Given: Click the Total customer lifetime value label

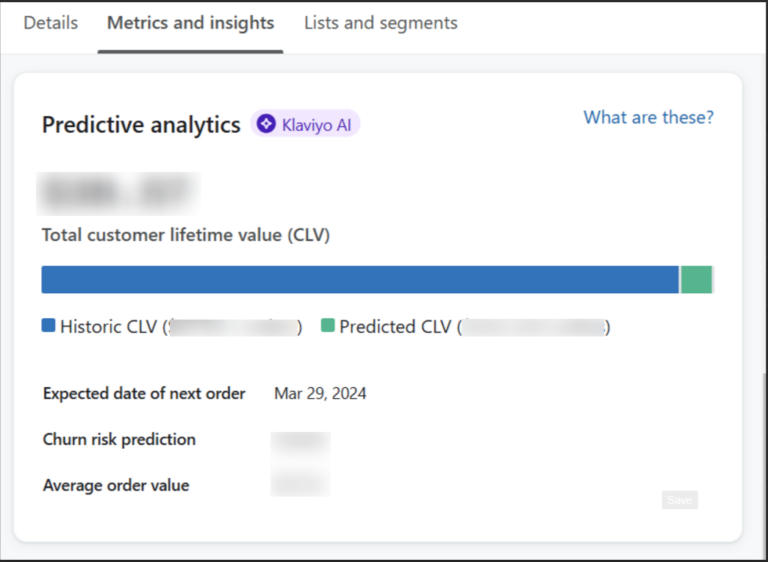Looking at the screenshot, I should (186, 235).
